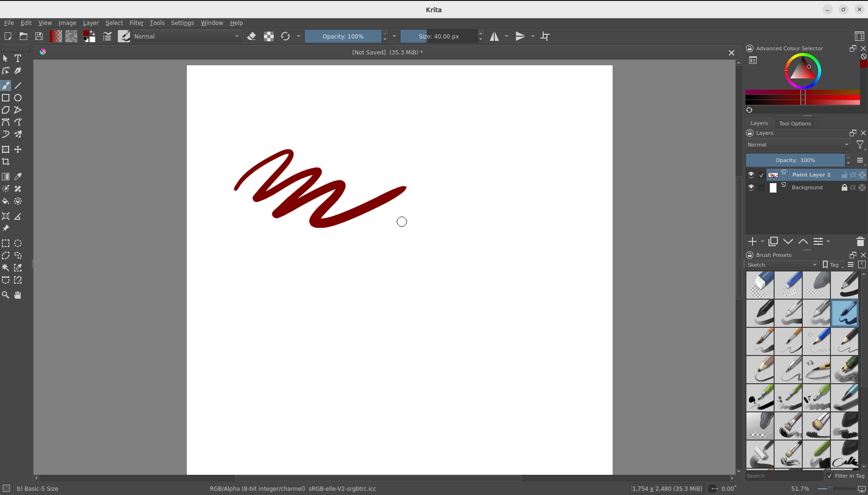Click the brush preset Search field
The image size is (868, 495).
(x=784, y=476)
